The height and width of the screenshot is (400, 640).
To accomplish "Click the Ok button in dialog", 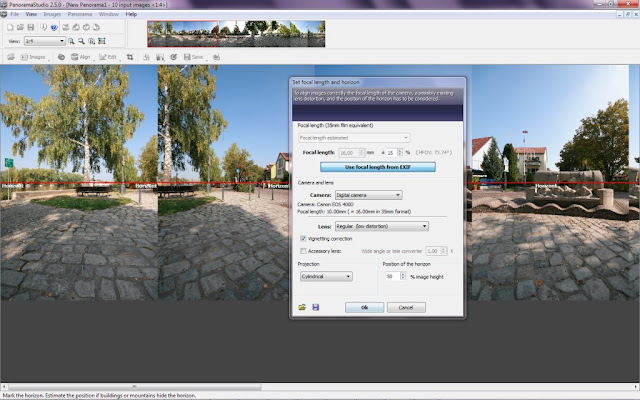I will click(364, 307).
